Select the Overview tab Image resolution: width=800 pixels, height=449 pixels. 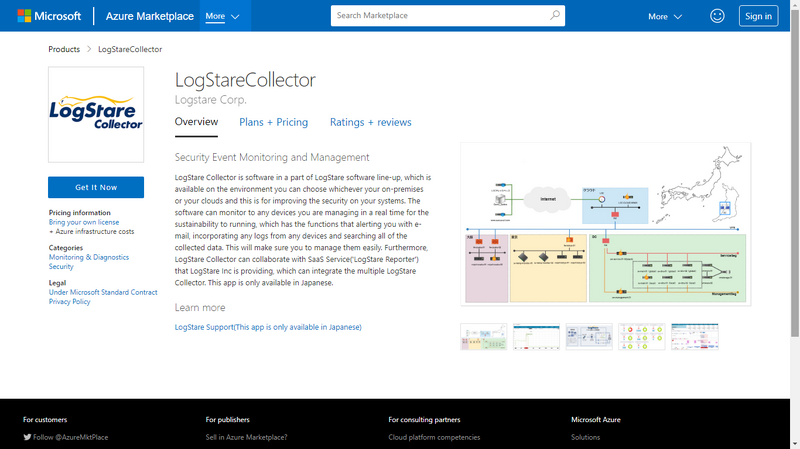coord(196,122)
